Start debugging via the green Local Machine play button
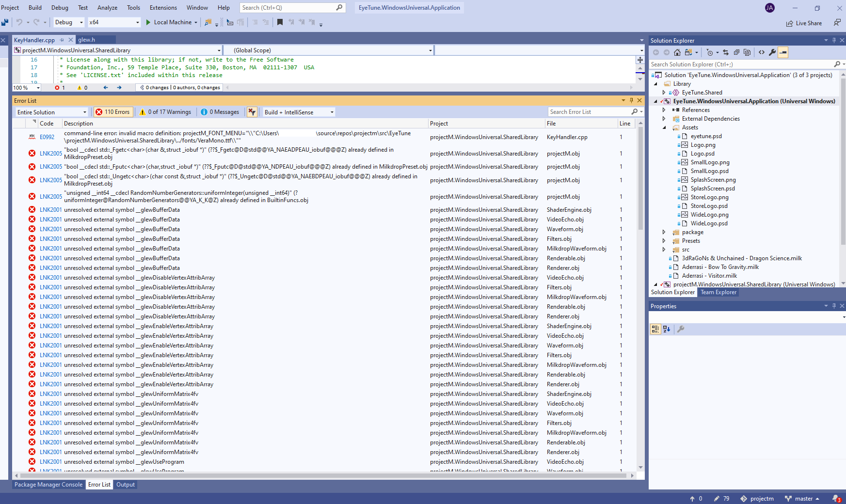Viewport: 846px width, 504px height. tap(149, 22)
